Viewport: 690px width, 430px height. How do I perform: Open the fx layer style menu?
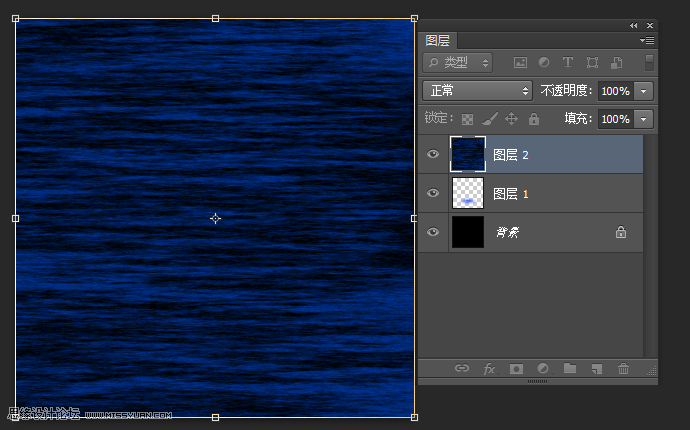pyautogui.click(x=489, y=368)
